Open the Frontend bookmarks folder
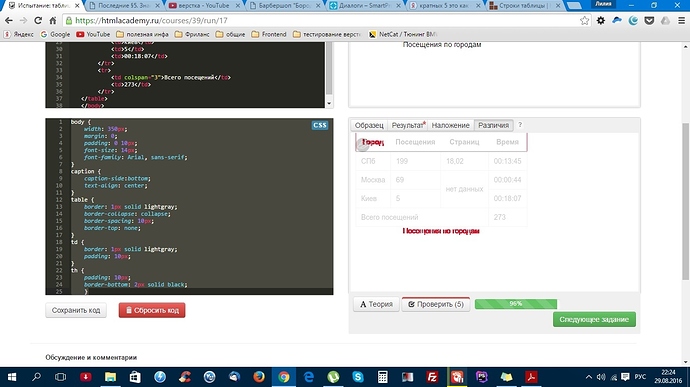Viewport: 690px width, 387px height. click(x=269, y=34)
